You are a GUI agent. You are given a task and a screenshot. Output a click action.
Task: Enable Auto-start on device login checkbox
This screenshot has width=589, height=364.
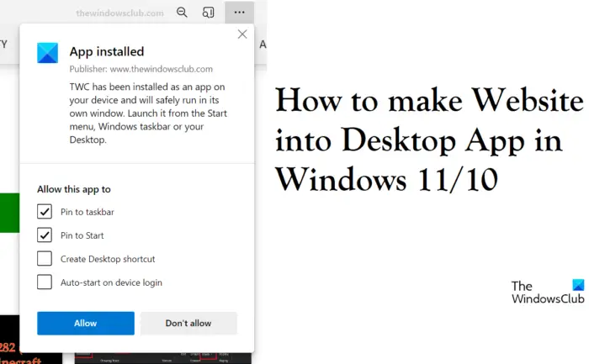click(x=45, y=282)
